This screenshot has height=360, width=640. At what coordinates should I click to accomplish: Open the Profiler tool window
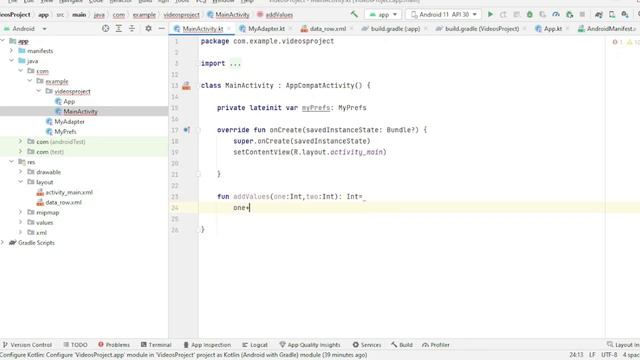(436, 345)
